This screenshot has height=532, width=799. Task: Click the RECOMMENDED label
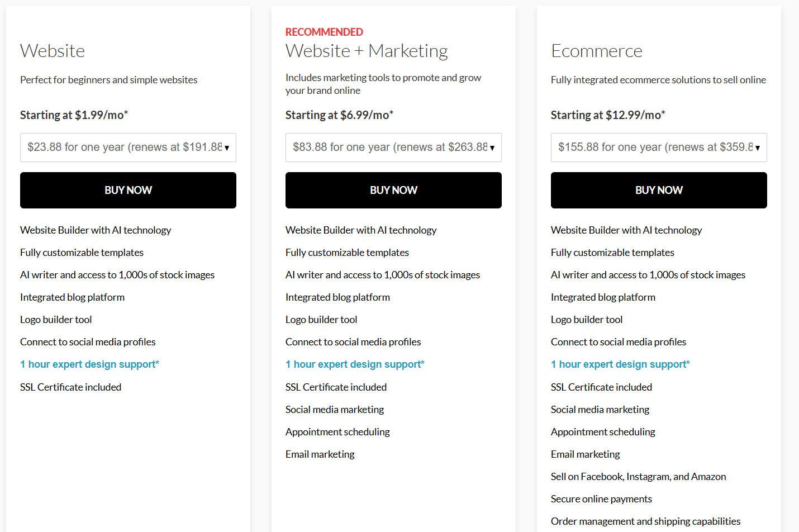pyautogui.click(x=324, y=32)
